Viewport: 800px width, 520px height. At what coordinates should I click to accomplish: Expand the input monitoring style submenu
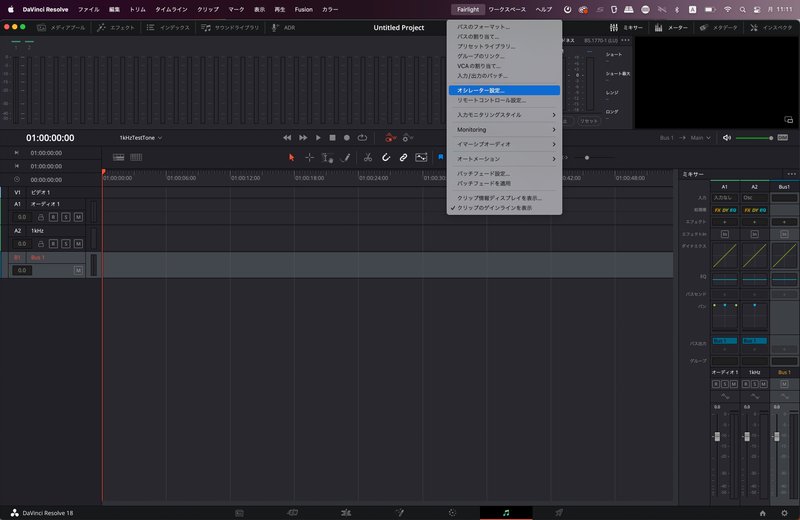coord(504,115)
